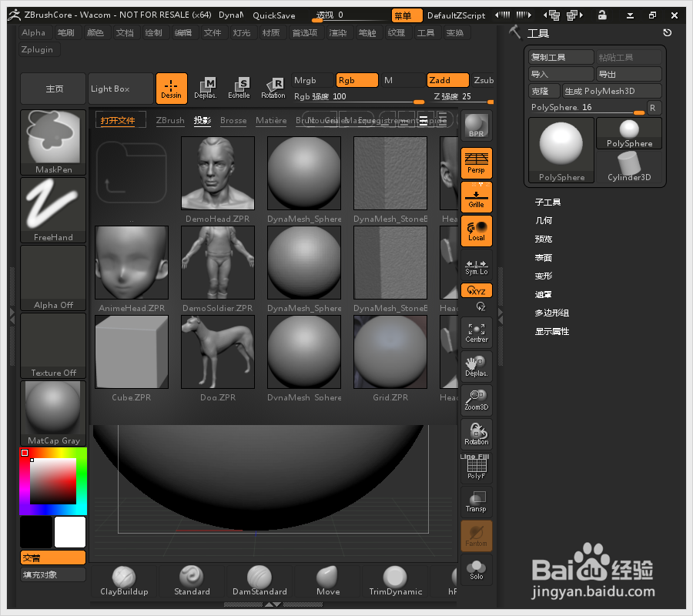Screen dimensions: 693x616
Task: Select the Grille floor grid icon
Action: [x=476, y=196]
